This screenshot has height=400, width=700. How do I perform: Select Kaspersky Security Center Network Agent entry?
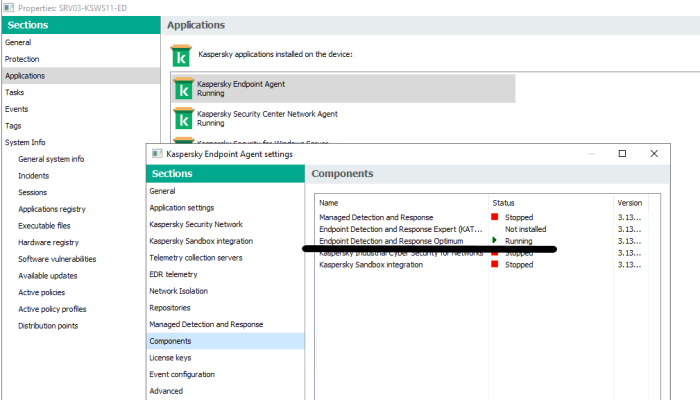point(344,119)
